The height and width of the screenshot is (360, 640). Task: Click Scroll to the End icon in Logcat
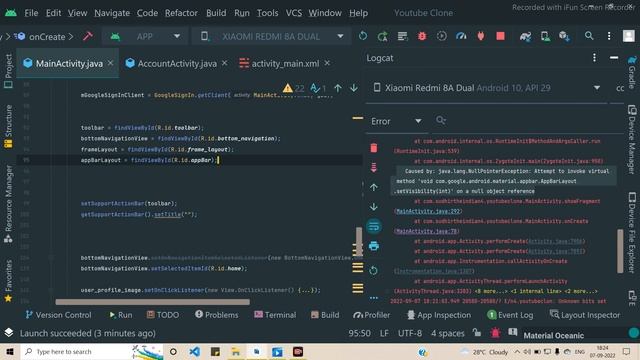click(373, 167)
